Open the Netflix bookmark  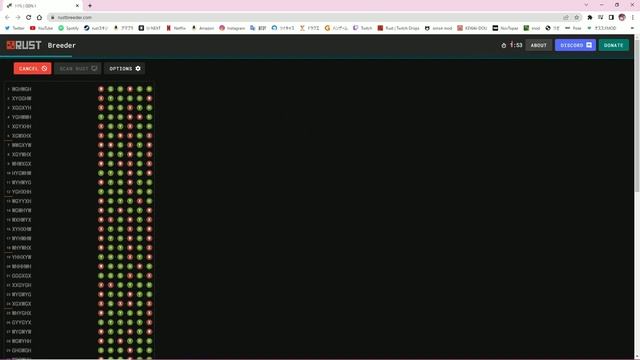point(176,28)
